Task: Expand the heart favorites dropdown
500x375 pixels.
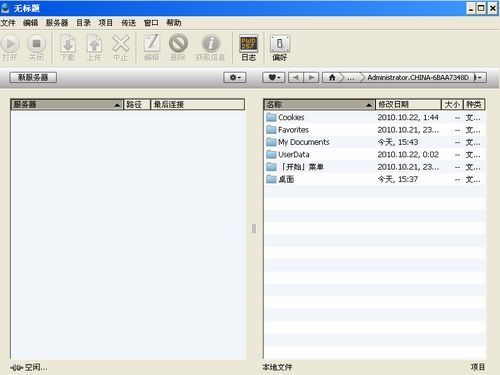Action: click(274, 78)
